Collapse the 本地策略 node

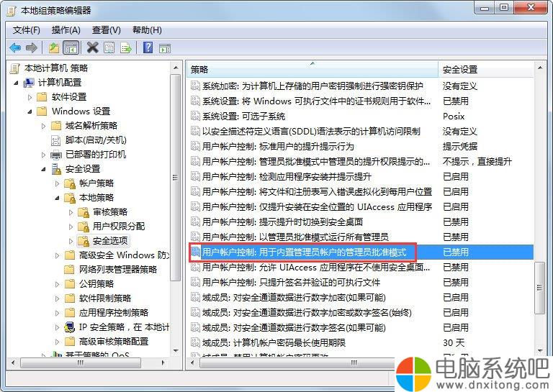click(x=58, y=198)
